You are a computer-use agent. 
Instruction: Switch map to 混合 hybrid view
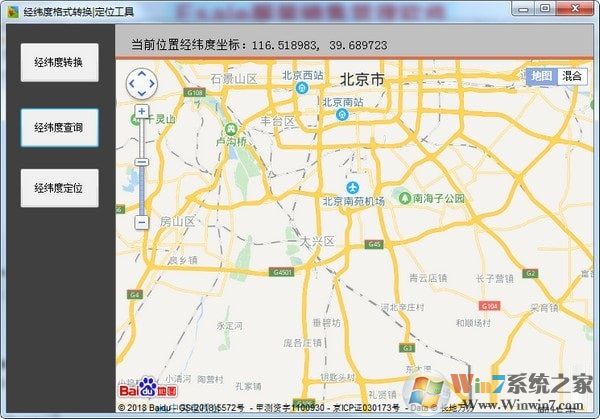pos(571,76)
